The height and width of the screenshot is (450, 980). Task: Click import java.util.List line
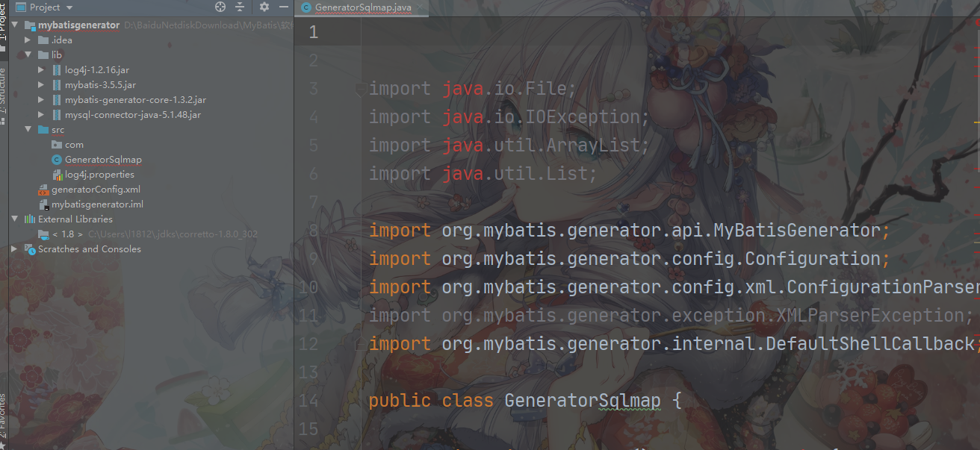(x=483, y=174)
